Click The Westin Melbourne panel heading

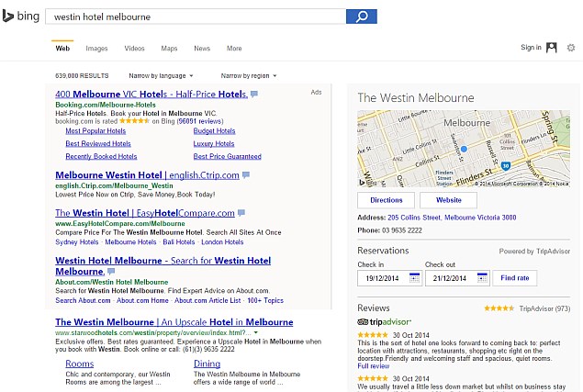click(x=416, y=98)
